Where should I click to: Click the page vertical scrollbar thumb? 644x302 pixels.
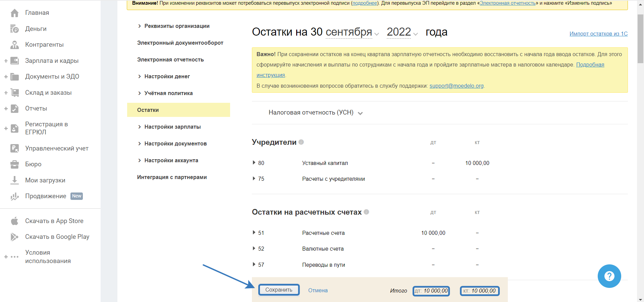(640, 39)
